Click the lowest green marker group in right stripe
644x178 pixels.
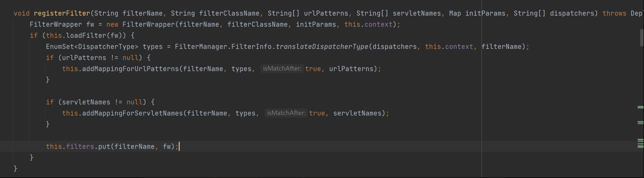pos(640,143)
